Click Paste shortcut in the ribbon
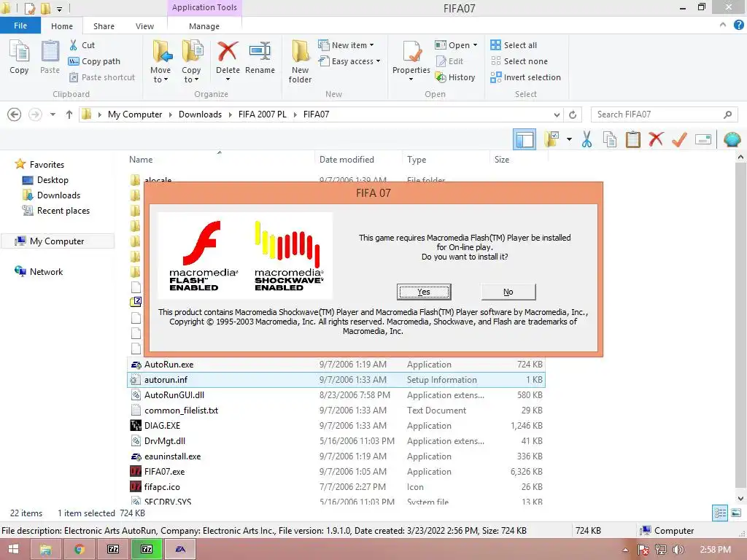The width and height of the screenshot is (747, 560). coord(102,77)
